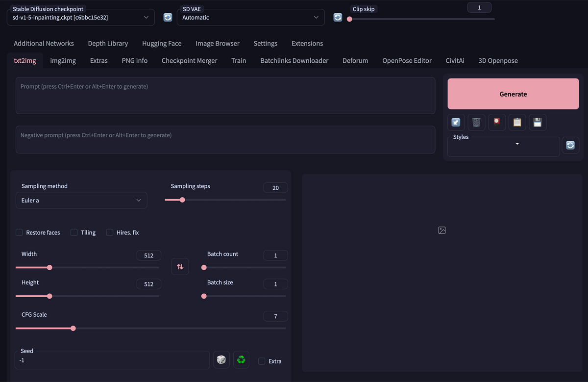Click the blue arrow read-parameters icon

coord(456,122)
